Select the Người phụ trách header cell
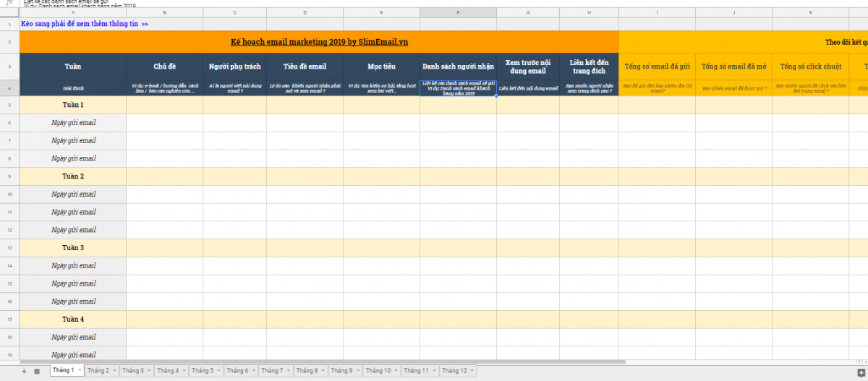 pyautogui.click(x=235, y=67)
